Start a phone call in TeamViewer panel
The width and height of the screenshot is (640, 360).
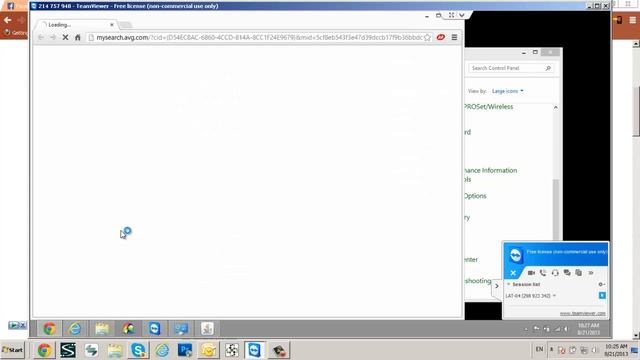pos(543,273)
